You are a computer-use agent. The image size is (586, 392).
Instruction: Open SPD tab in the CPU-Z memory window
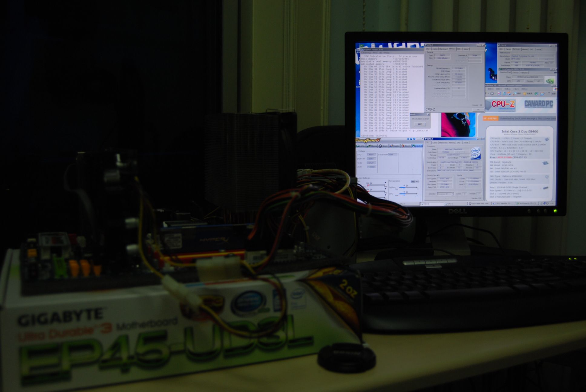coord(459,49)
